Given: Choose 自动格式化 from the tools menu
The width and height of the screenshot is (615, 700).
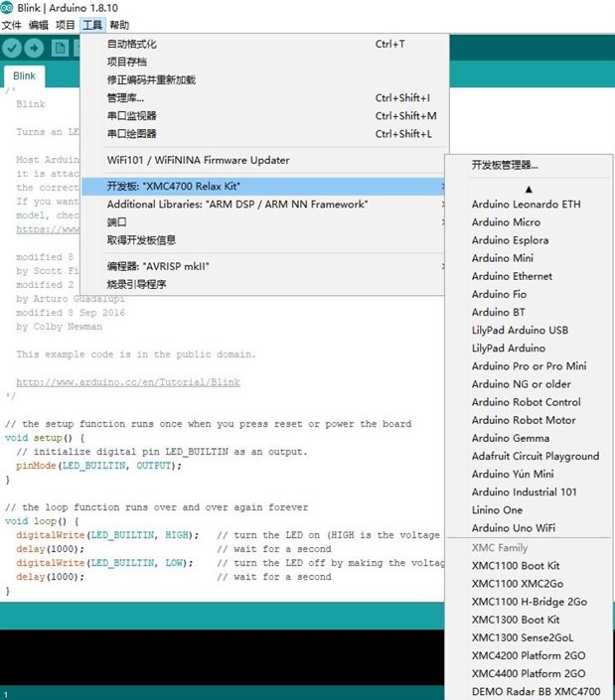Looking at the screenshot, I should pos(263,44).
